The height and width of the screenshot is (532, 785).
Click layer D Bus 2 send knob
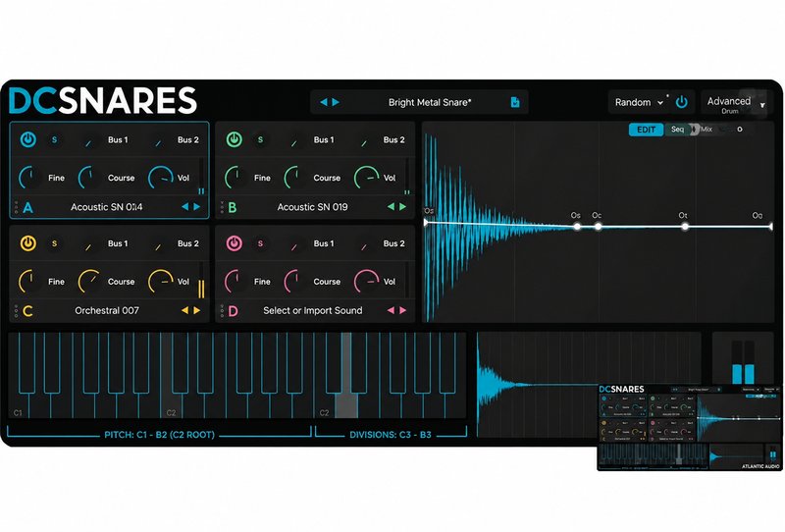pos(363,246)
